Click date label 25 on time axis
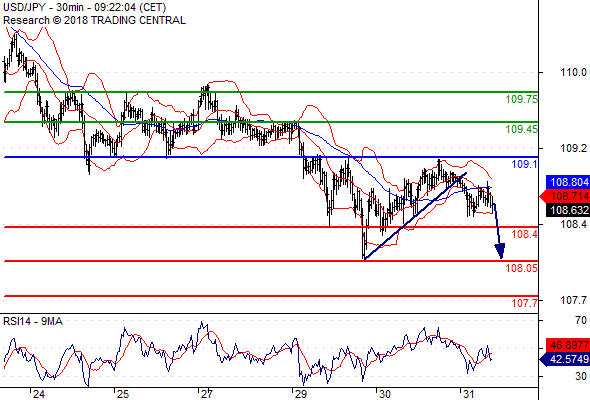The width and height of the screenshot is (590, 400). (123, 394)
